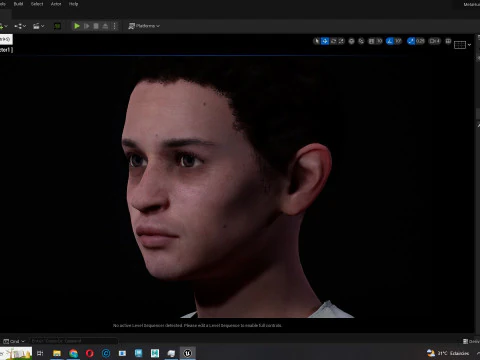
Task: Expand chevron beside viewport layout icon
Action: [469, 45]
